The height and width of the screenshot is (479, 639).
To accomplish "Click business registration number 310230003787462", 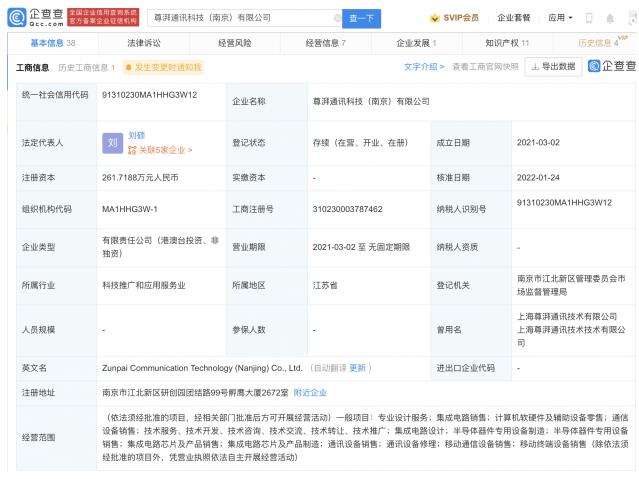I will 348,209.
